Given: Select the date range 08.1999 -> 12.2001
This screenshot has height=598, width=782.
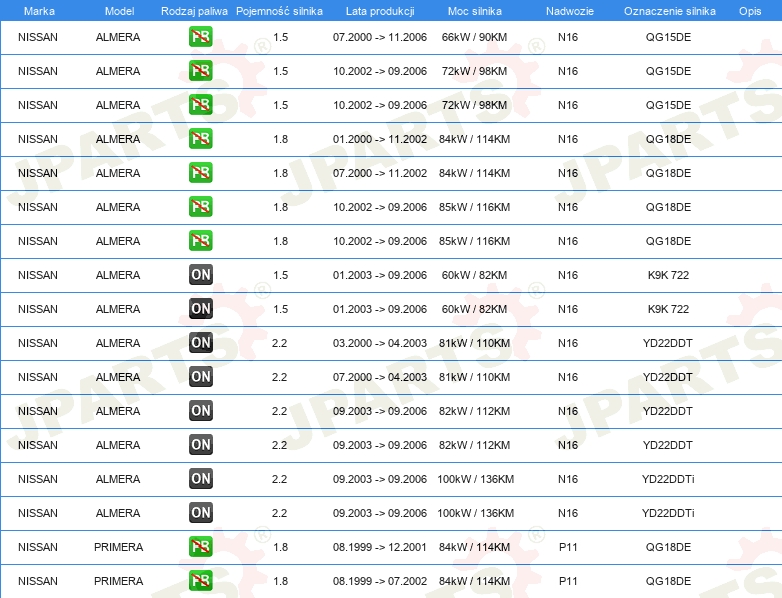Looking at the screenshot, I should [x=380, y=547].
